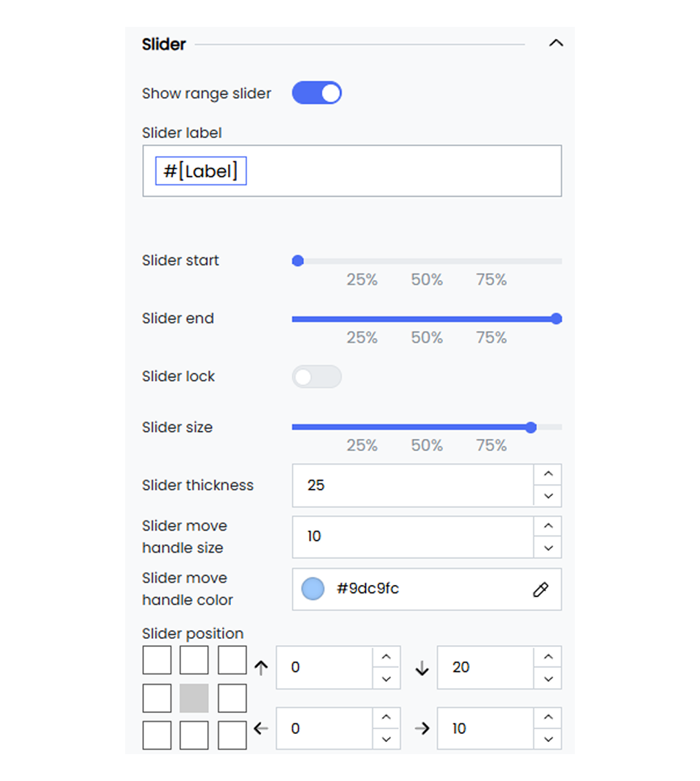Decrease Slider thickness with down arrow
This screenshot has height=781, width=700.
point(548,496)
